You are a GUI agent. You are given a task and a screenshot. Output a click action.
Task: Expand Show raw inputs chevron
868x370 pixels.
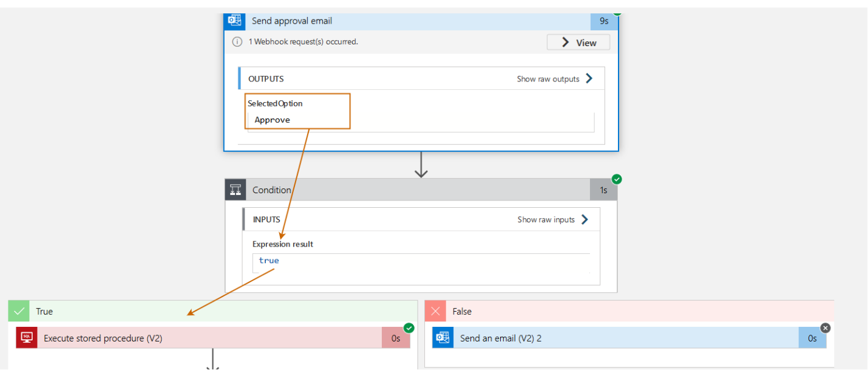click(585, 219)
